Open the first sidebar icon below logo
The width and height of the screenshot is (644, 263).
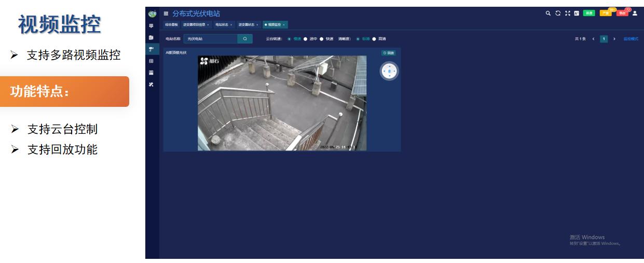151,25
